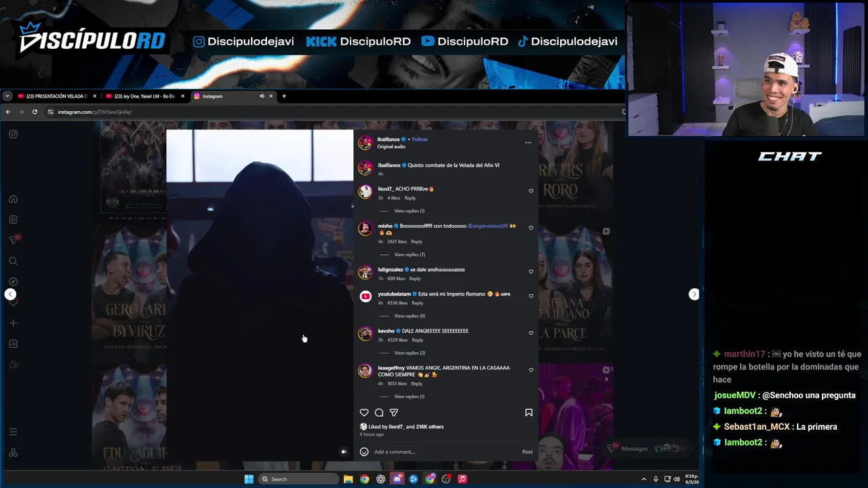Expand View replies (2) under kevsho
The image size is (868, 488).
[x=409, y=353]
